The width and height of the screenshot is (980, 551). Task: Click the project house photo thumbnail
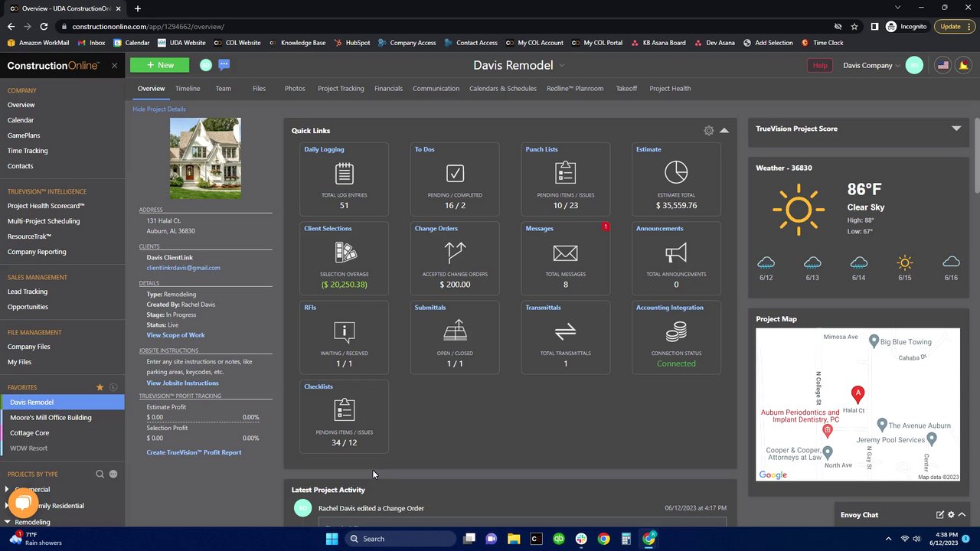205,158
